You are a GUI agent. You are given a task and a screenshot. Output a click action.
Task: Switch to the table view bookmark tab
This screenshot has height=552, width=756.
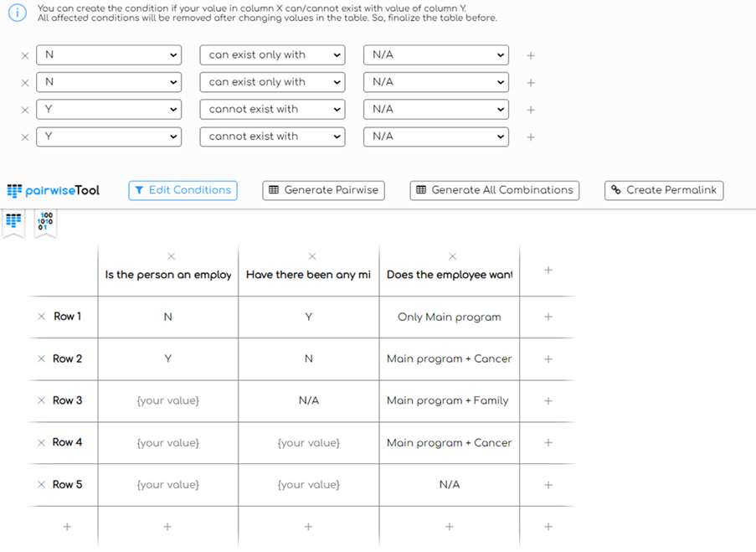(14, 222)
